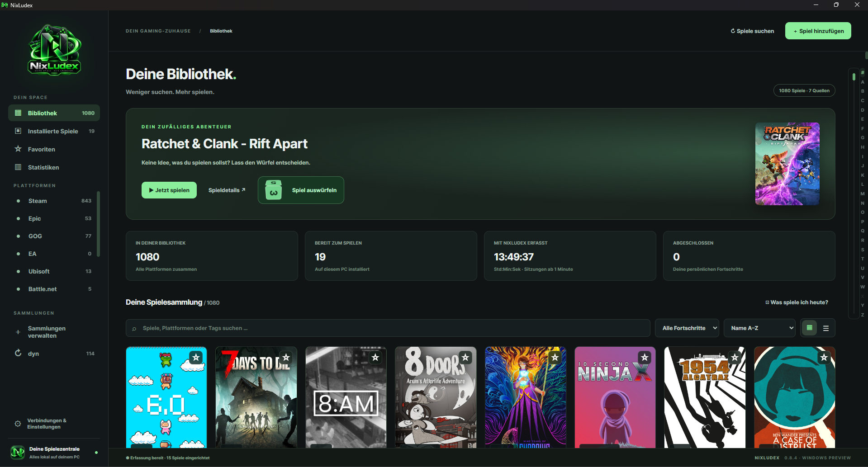Viewport: 868px width, 467px height.
Task: Click the Deine Spielezentrale avatar icon
Action: pyautogui.click(x=18, y=452)
